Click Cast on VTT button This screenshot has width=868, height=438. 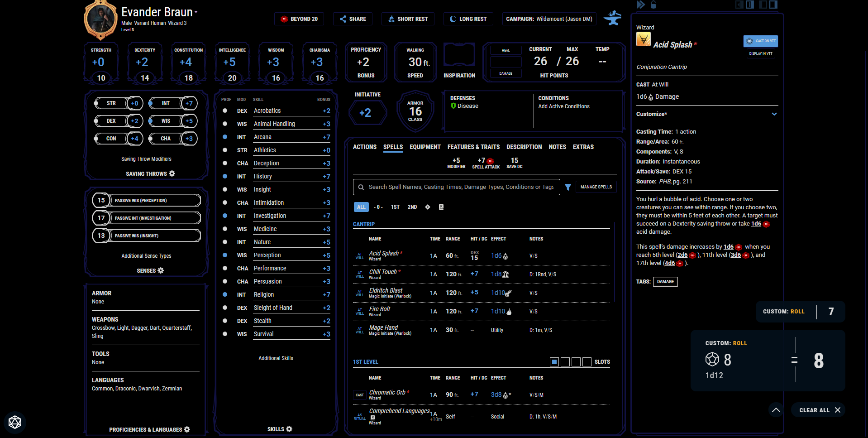(x=761, y=41)
